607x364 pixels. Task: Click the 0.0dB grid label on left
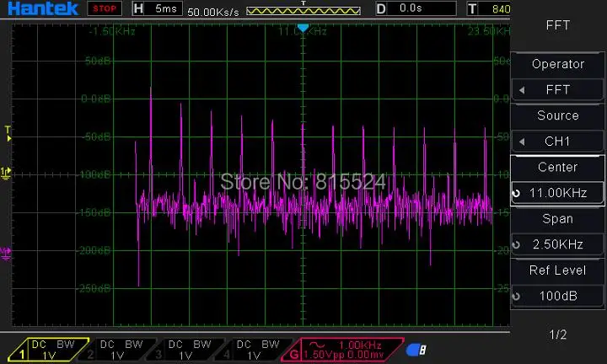point(95,99)
